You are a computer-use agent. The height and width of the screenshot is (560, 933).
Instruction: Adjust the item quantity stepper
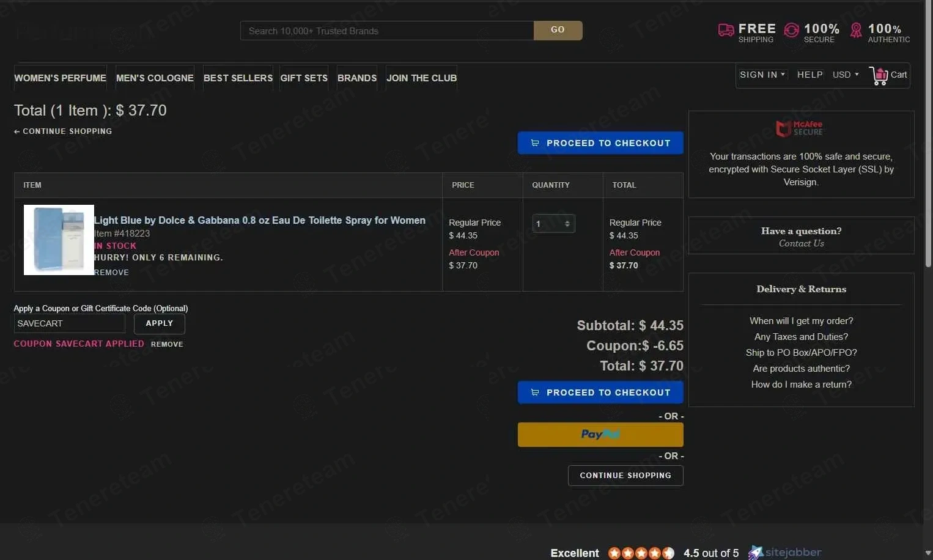567,224
